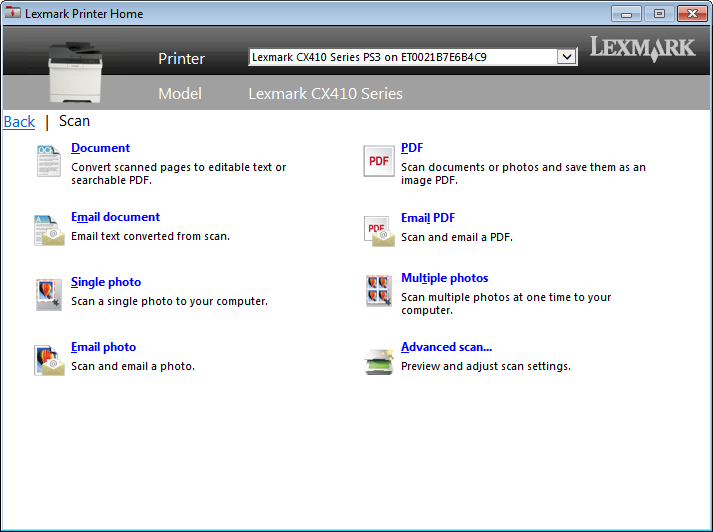Click text 'Scan and email a photo.'

(133, 366)
